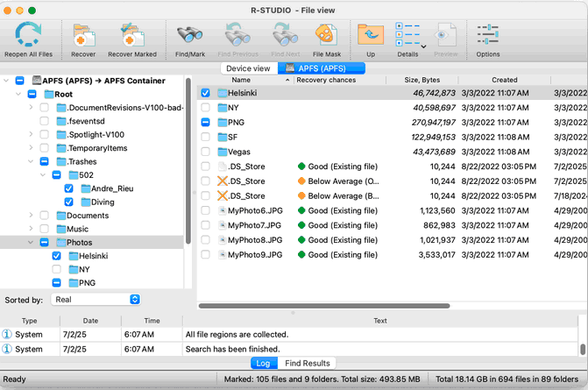
Task: Open the Options settings icon
Action: tap(487, 34)
